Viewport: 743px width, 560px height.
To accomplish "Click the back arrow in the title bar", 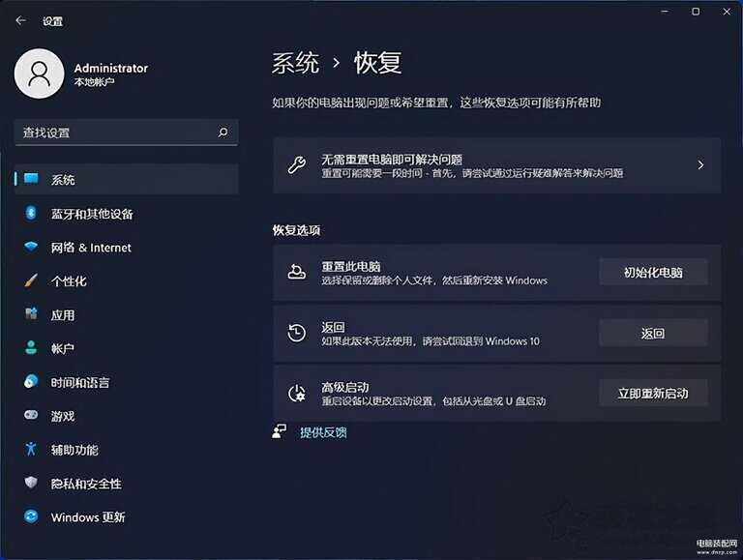I will click(20, 20).
